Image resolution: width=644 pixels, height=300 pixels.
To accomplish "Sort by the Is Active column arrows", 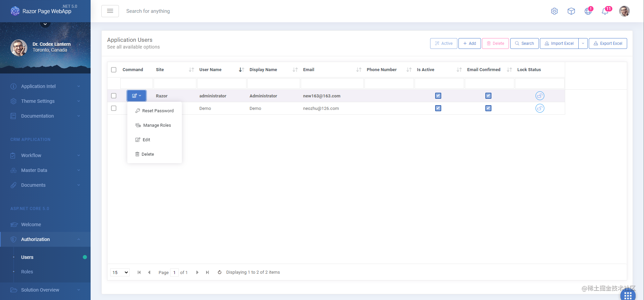I will pyautogui.click(x=459, y=70).
